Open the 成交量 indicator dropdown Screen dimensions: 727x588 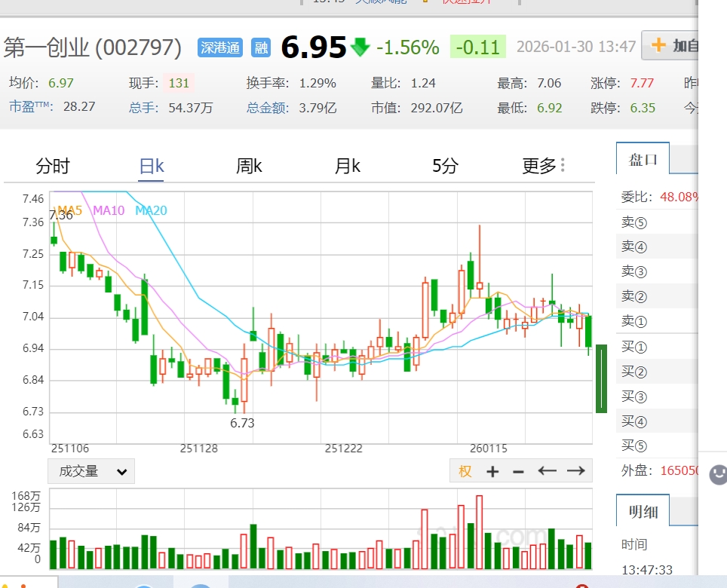pyautogui.click(x=91, y=471)
